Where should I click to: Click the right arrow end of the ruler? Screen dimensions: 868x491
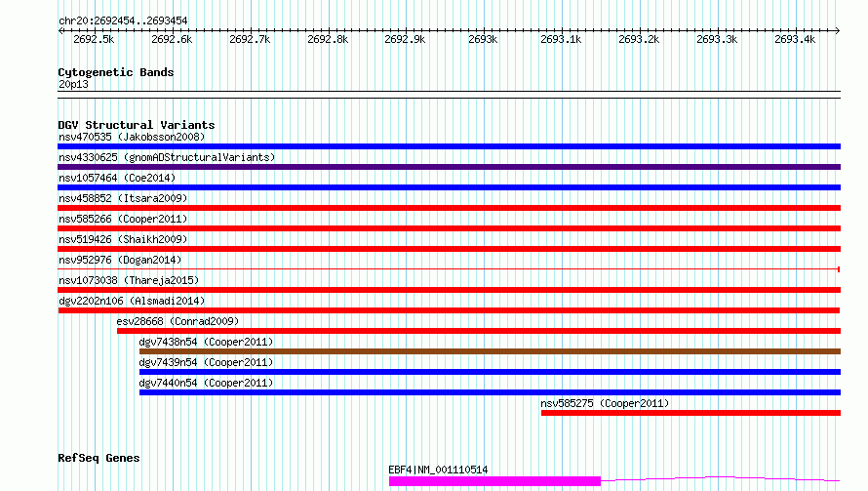[837, 30]
